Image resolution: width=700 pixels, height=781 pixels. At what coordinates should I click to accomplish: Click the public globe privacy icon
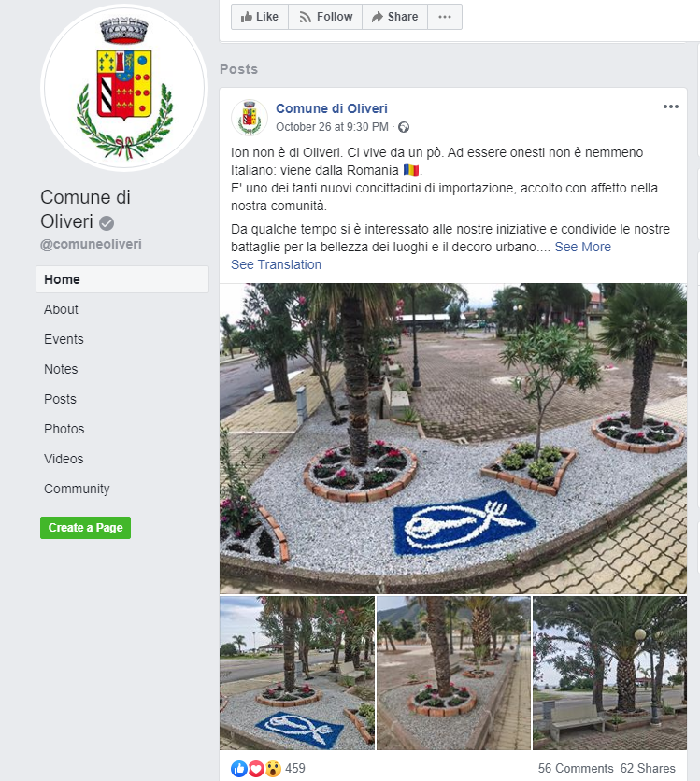(x=404, y=127)
